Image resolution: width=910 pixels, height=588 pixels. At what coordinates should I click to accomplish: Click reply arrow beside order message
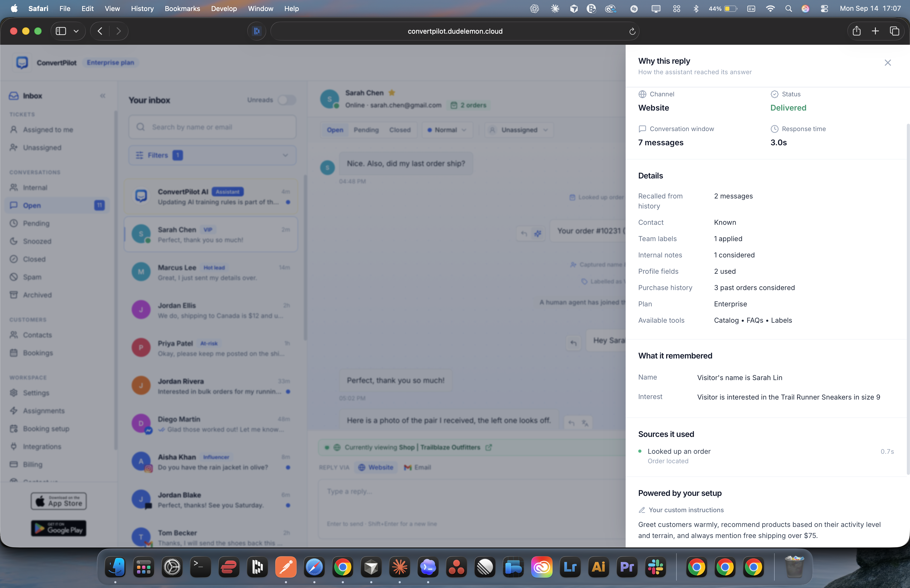pos(524,233)
